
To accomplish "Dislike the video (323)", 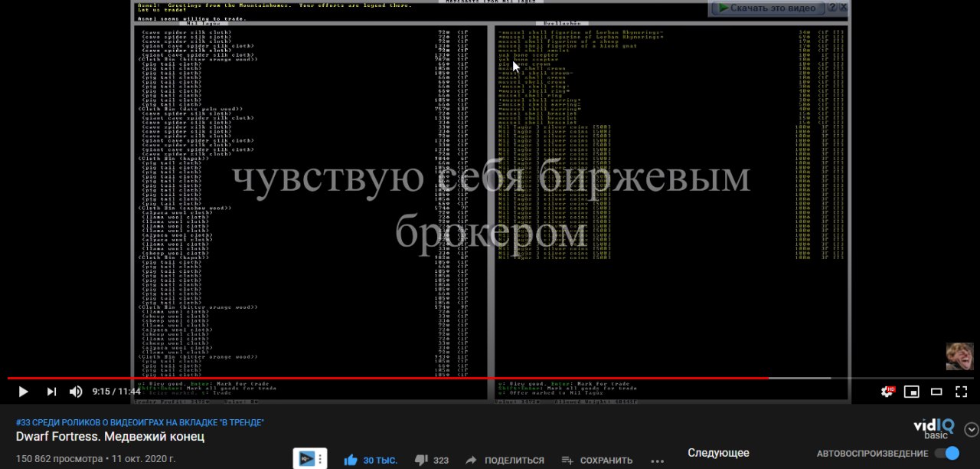I will (431, 460).
